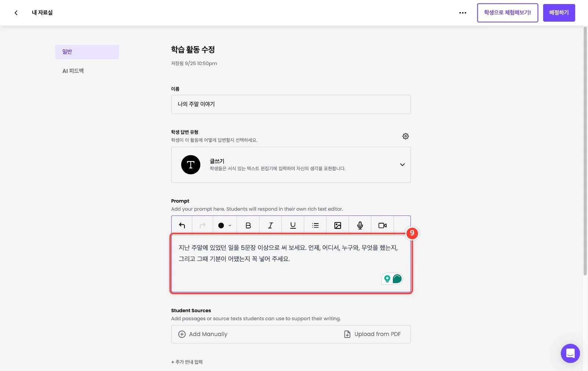Select the 일반 tab in sidebar
Viewport: 588px width, 371px height.
coord(87,52)
